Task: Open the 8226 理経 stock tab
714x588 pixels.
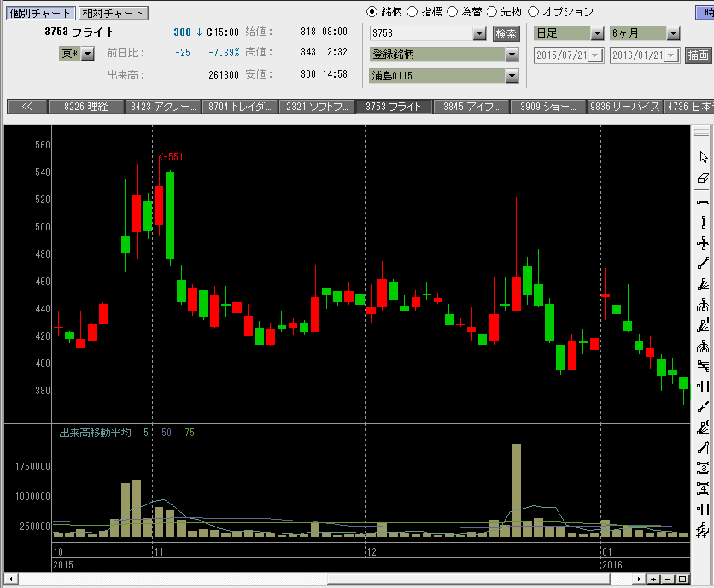Action: point(86,107)
